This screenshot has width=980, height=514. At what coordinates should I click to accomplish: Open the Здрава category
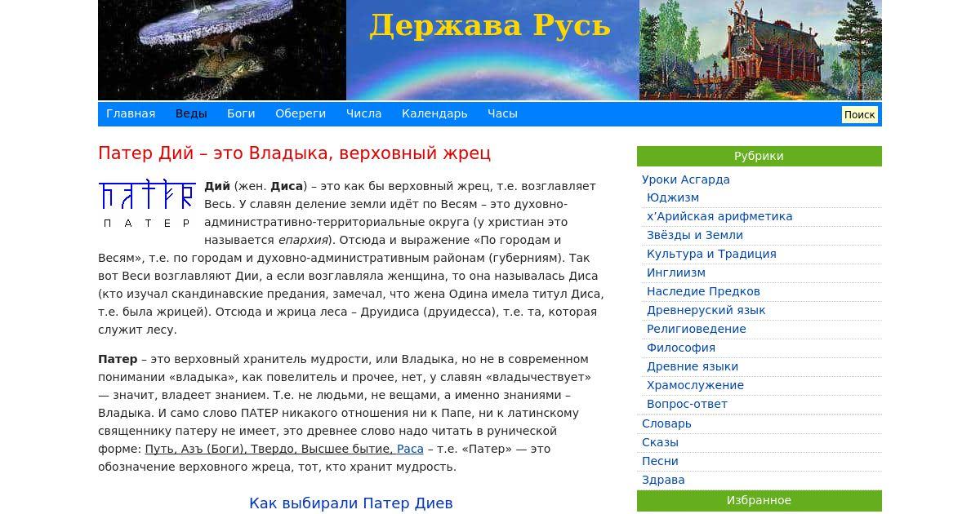[663, 480]
